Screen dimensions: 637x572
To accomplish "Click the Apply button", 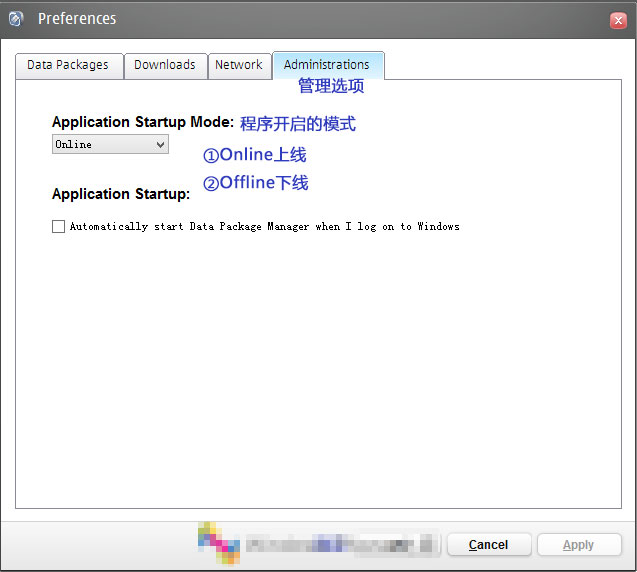I will pos(579,544).
